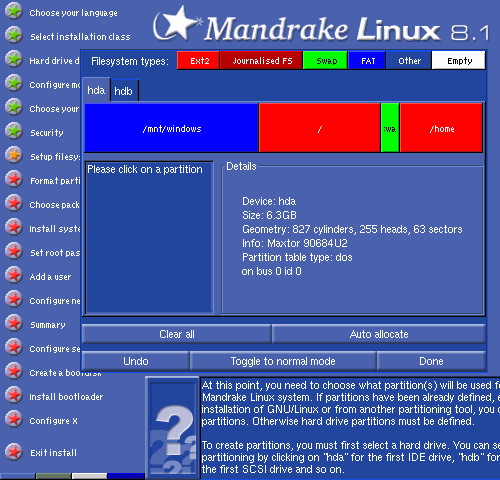This screenshot has width=500, height=480.
Task: Click Auto allocate button
Action: [x=379, y=334]
